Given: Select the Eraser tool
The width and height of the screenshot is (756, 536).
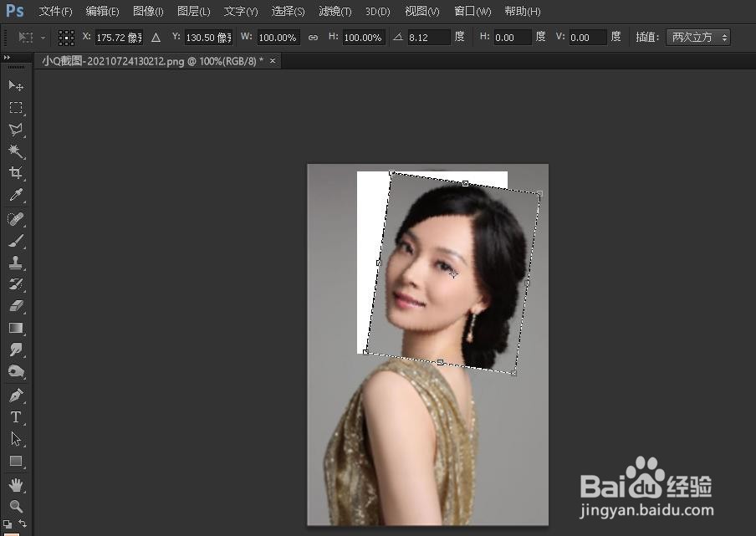Looking at the screenshot, I should pyautogui.click(x=17, y=306).
